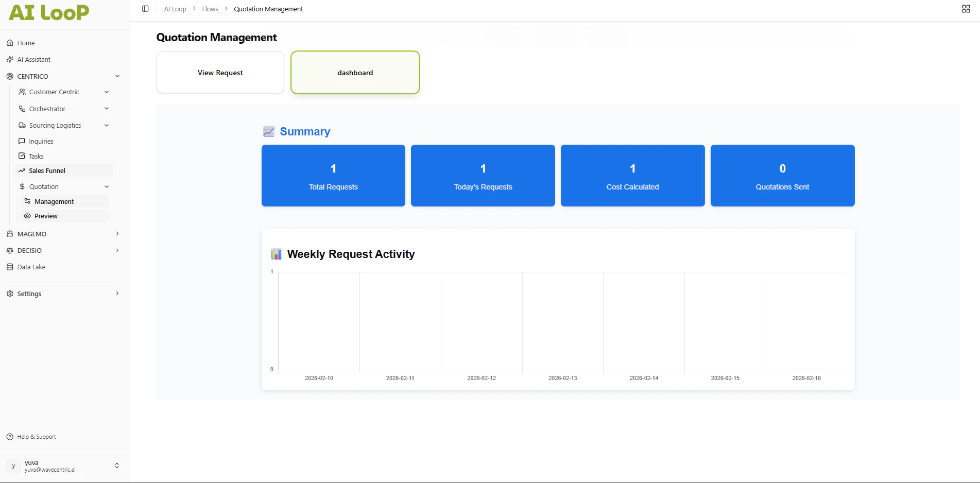Click the Data Lake database icon

coord(10,267)
